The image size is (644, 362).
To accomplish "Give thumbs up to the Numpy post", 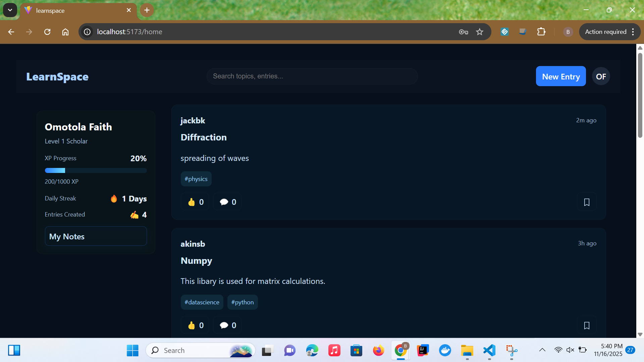I will 195,325.
